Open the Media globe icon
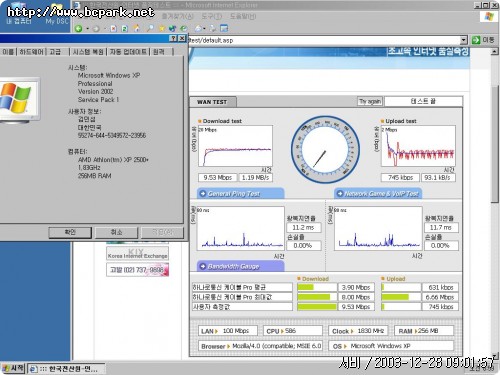This screenshot has height=375, width=500. coord(172,29)
